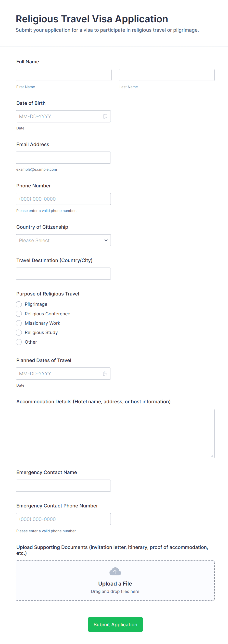This screenshot has width=228, height=644.
Task: Click the Accommodation Details text area
Action: click(x=115, y=434)
